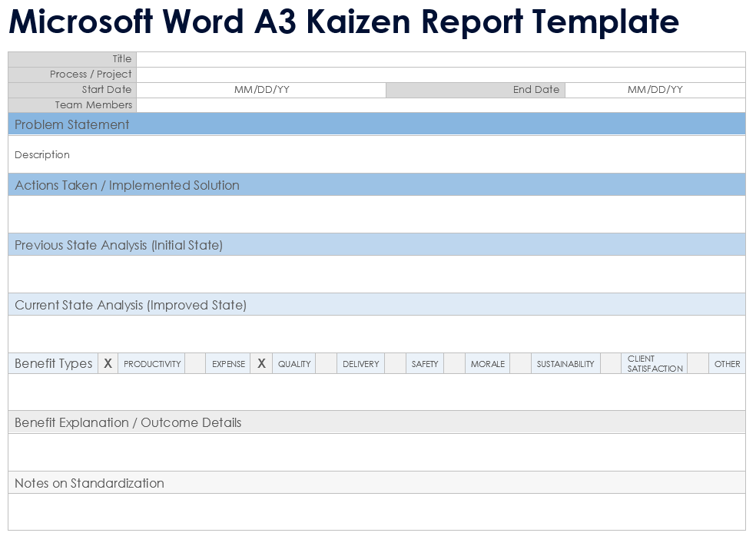Check the Expense benefit checkbox
Screen dimensions: 756x546
point(195,364)
